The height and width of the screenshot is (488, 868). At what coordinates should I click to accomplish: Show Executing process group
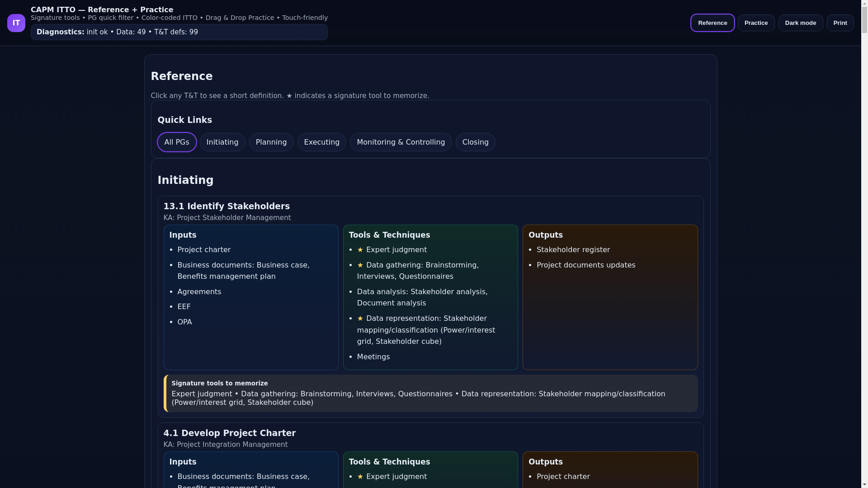coord(321,142)
